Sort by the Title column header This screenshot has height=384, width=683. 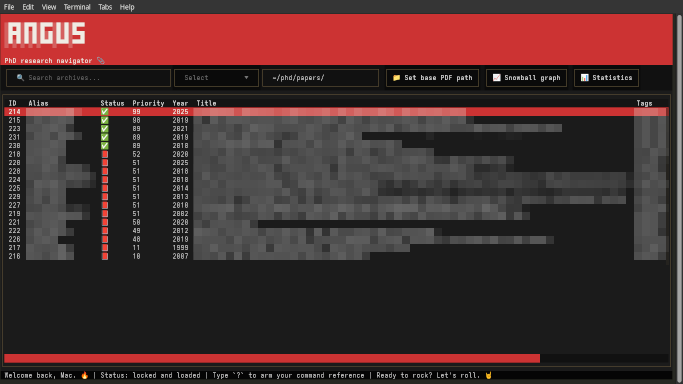coord(206,103)
